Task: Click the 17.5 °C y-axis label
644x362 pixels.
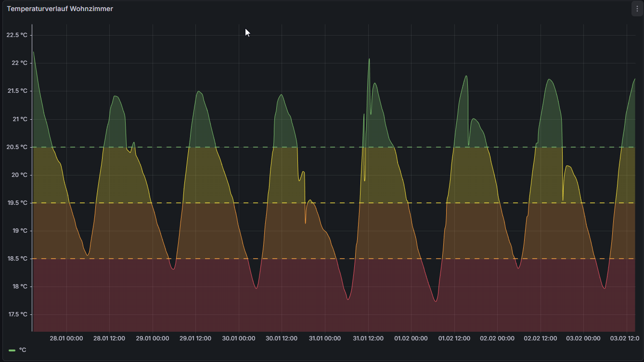Action: coord(19,314)
